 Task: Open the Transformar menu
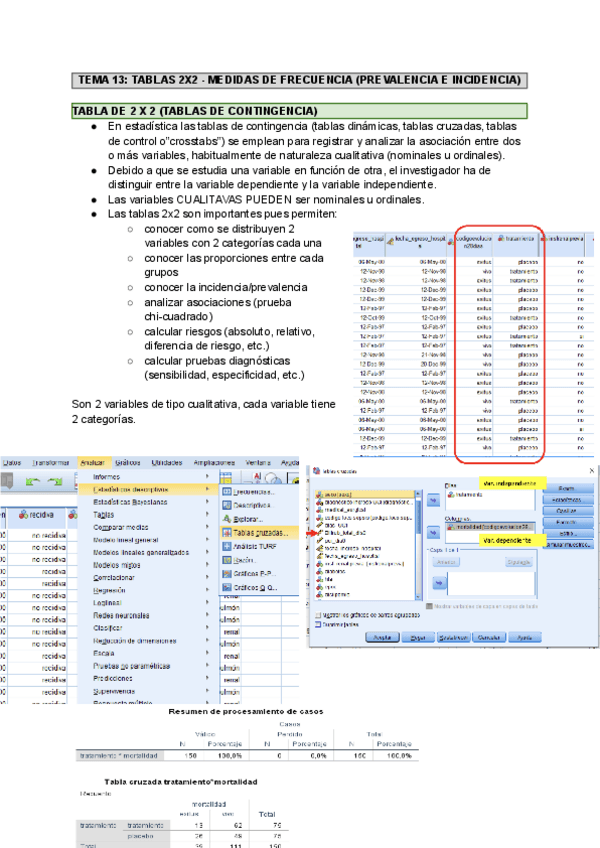tap(51, 463)
